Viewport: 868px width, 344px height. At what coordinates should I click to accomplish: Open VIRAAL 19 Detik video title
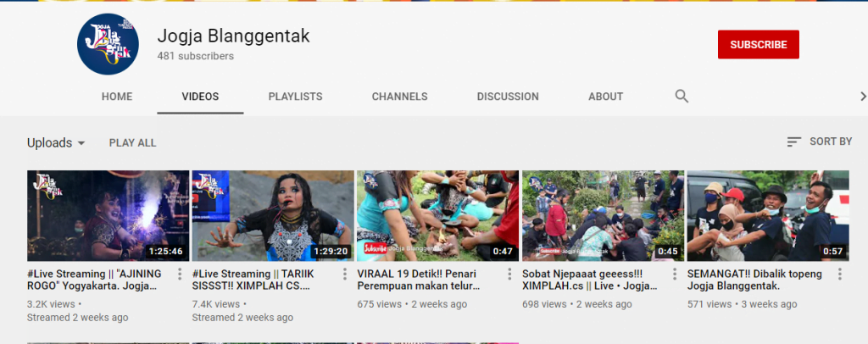(x=418, y=280)
